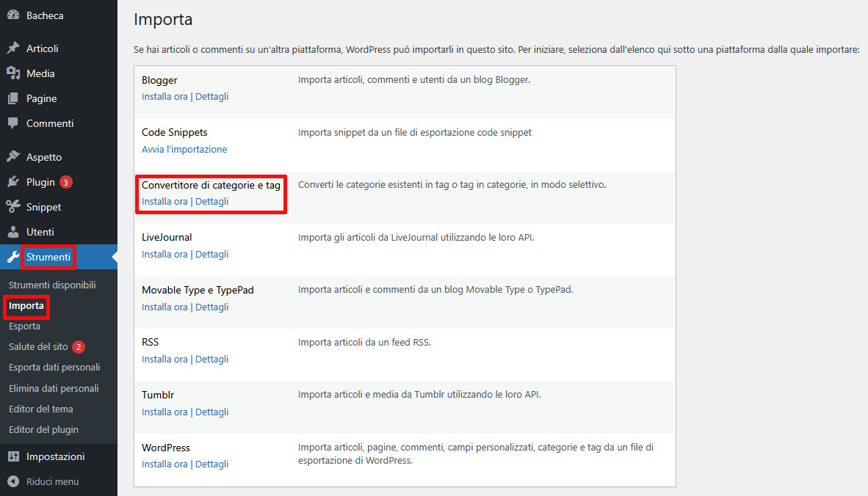This screenshot has width=868, height=496.
Task: Open Editor del tema
Action: pos(41,409)
